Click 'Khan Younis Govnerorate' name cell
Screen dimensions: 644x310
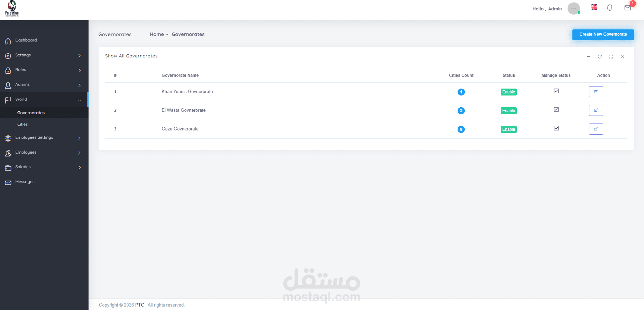tap(187, 92)
